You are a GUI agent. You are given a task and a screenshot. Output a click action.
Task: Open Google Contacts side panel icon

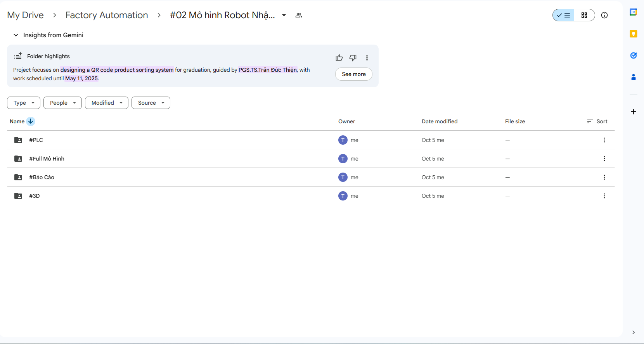[633, 77]
